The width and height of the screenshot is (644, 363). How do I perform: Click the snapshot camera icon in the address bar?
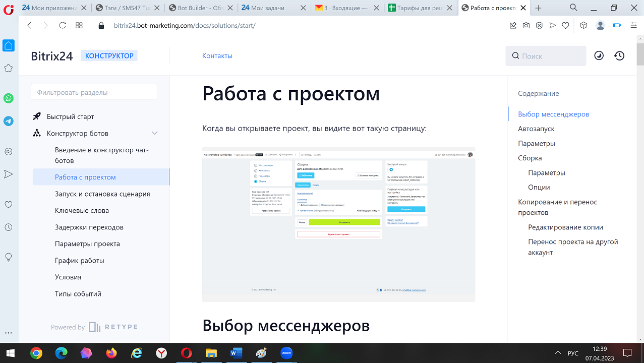(526, 26)
